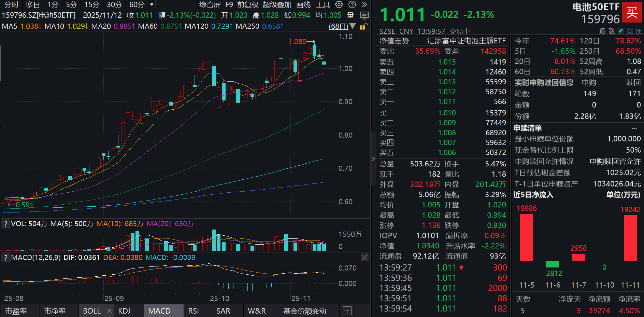Add stock to watchlist with plus icon
Viewport: 644px width, 317px height.
[x=639, y=31]
